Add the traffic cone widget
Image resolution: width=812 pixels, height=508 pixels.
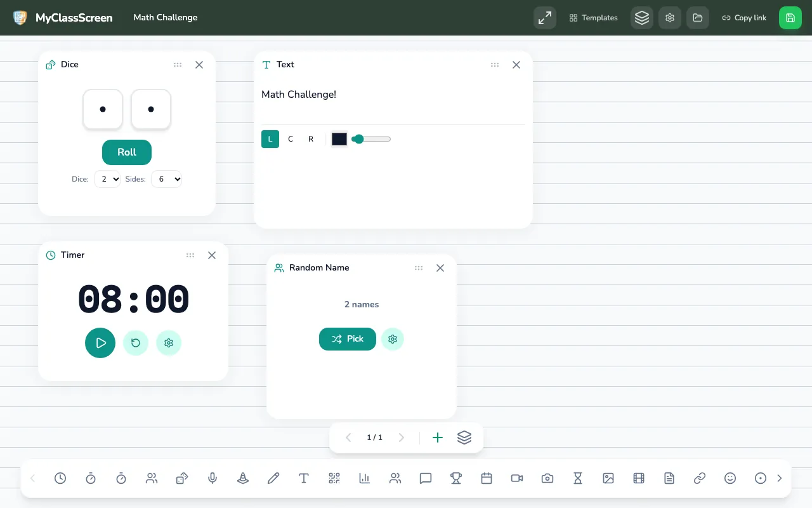[243, 478]
